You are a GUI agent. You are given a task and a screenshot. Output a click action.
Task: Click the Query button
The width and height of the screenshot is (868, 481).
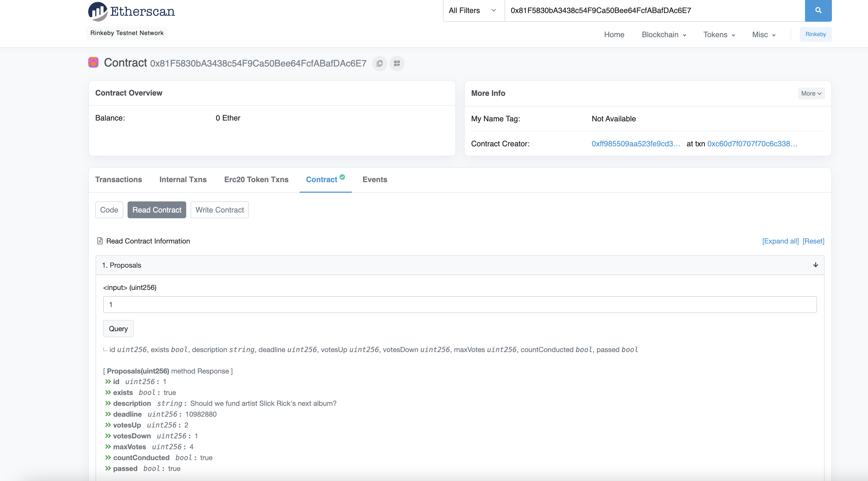(x=118, y=328)
